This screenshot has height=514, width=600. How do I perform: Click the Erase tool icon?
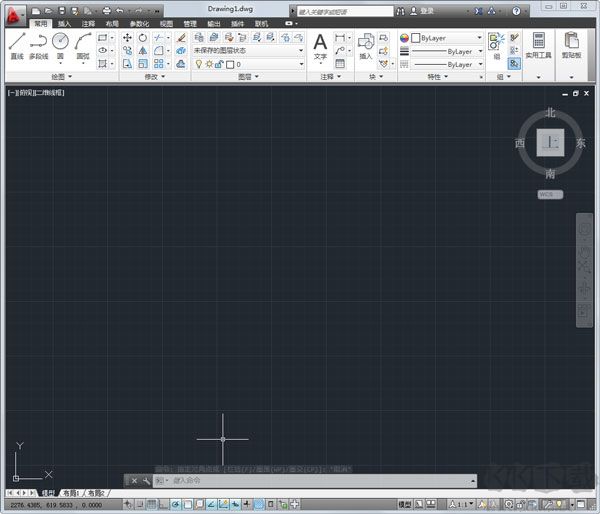(x=181, y=38)
